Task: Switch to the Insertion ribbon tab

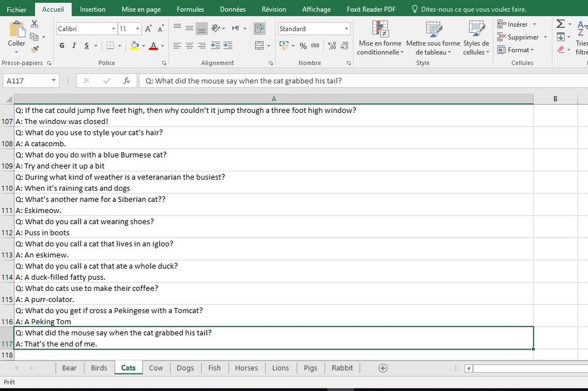Action: tap(92, 9)
